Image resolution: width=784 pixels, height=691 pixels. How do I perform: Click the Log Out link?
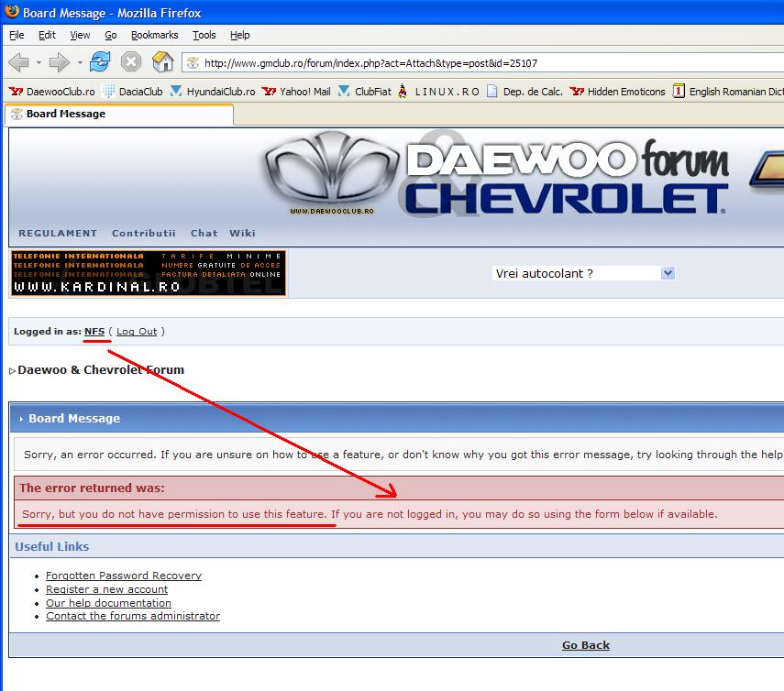[x=137, y=331]
